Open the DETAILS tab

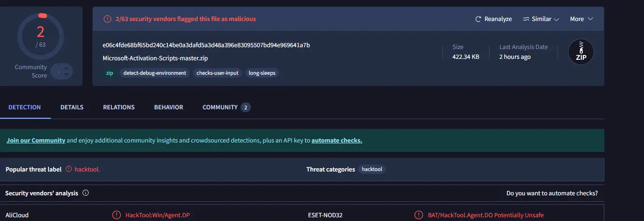click(x=72, y=107)
